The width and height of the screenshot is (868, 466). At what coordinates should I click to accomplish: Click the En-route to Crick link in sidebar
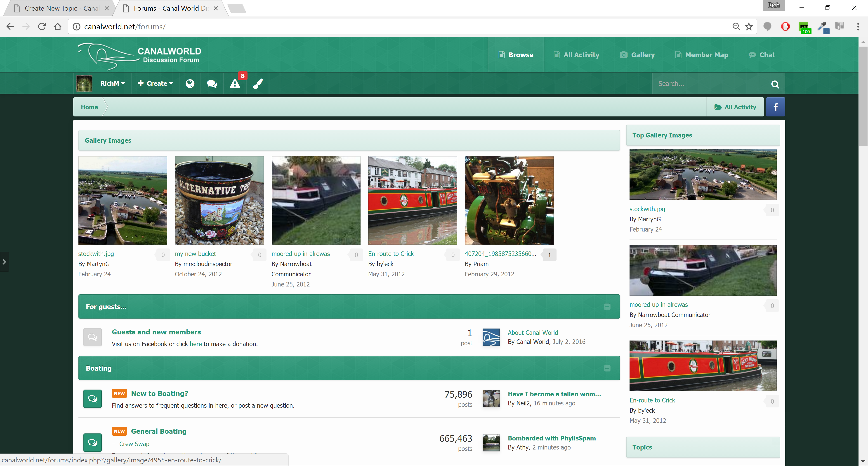(652, 400)
